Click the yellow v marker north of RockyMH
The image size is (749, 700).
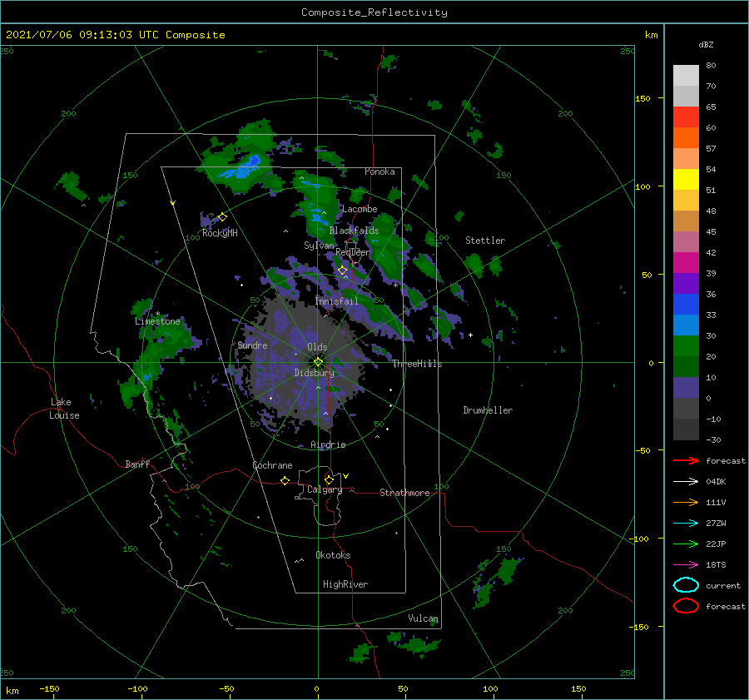[x=172, y=203]
